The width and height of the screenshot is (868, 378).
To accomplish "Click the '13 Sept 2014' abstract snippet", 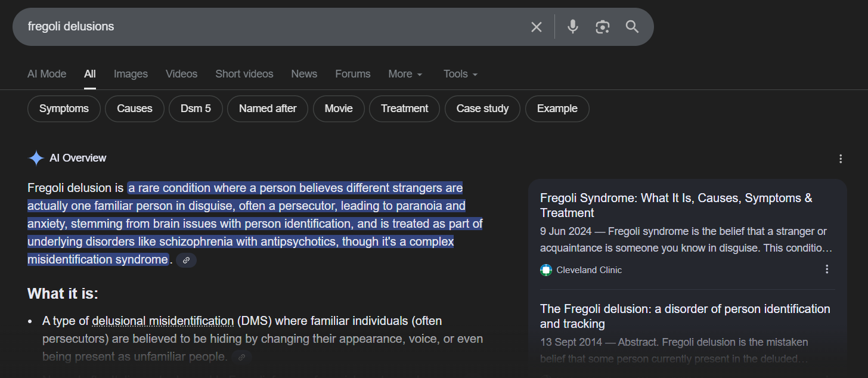I will (x=674, y=350).
